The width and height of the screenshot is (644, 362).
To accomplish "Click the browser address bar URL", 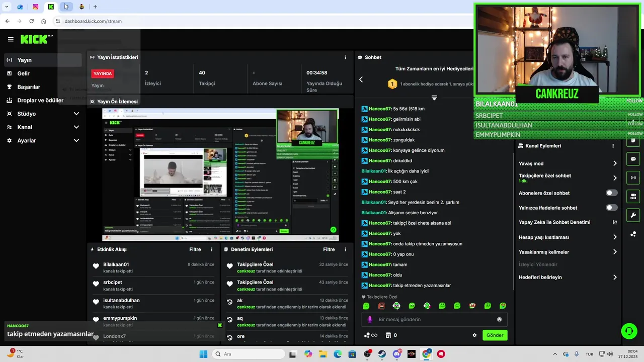I will click(x=93, y=21).
